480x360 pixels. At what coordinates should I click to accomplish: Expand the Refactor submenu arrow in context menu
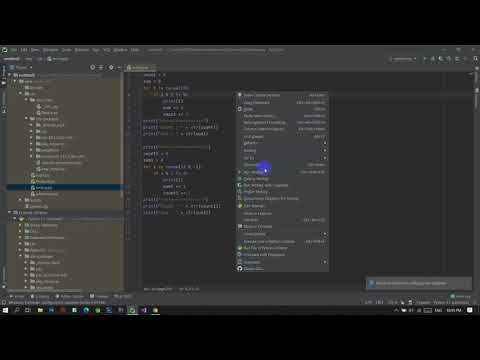[325, 143]
